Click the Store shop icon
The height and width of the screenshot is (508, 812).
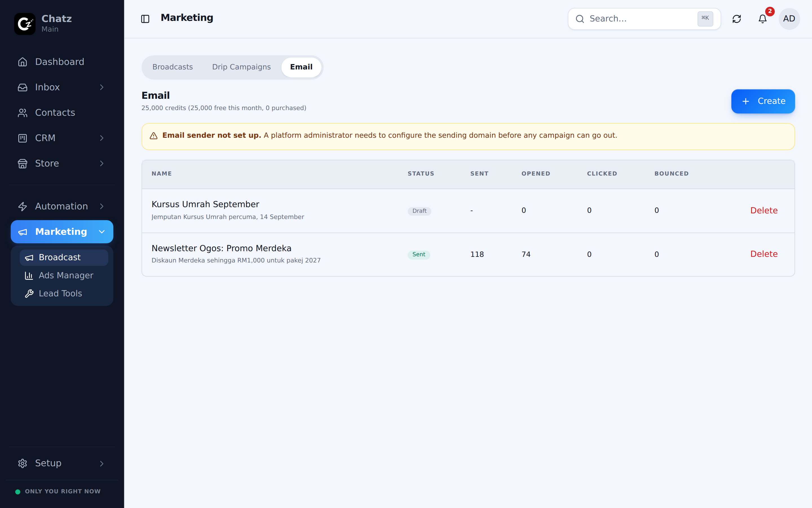23,163
